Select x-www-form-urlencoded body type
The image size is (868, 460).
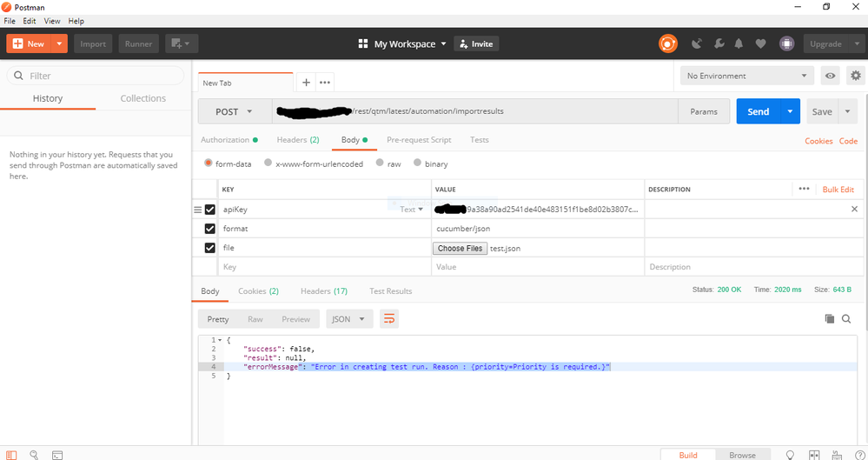pos(268,163)
